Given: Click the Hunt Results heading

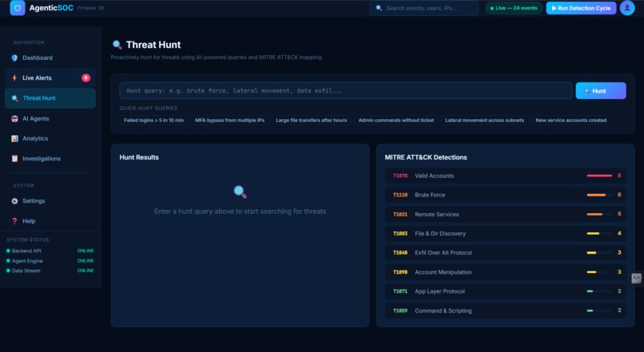Looking at the screenshot, I should 139,157.
